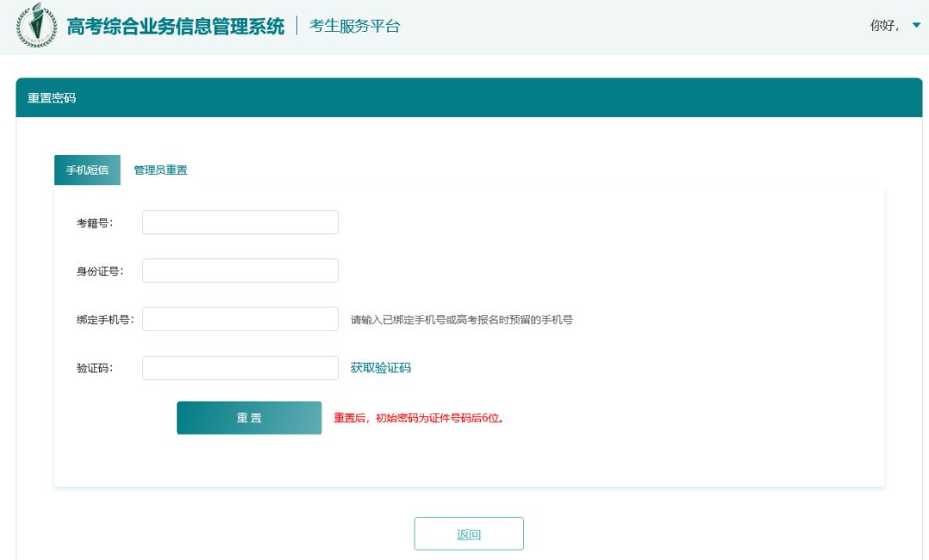Open the 管理员重置 tab
The height and width of the screenshot is (560, 929).
pos(160,170)
